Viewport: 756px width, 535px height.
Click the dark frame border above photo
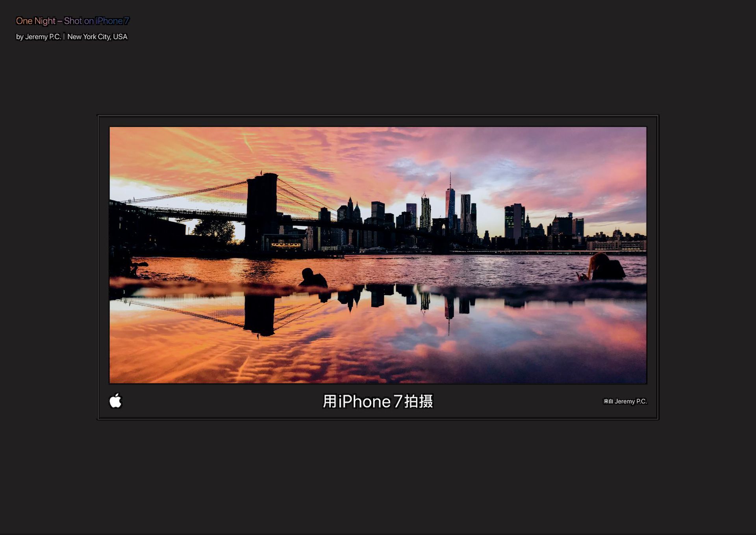tap(378, 121)
